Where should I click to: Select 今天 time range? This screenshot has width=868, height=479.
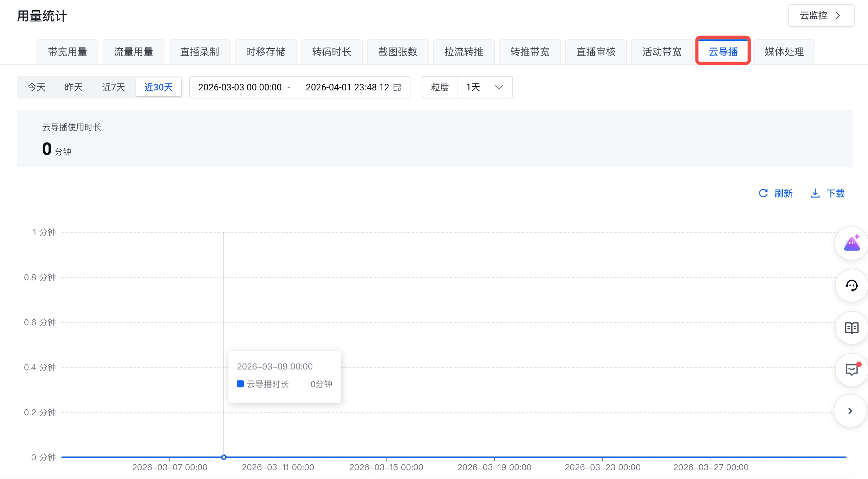pos(37,87)
